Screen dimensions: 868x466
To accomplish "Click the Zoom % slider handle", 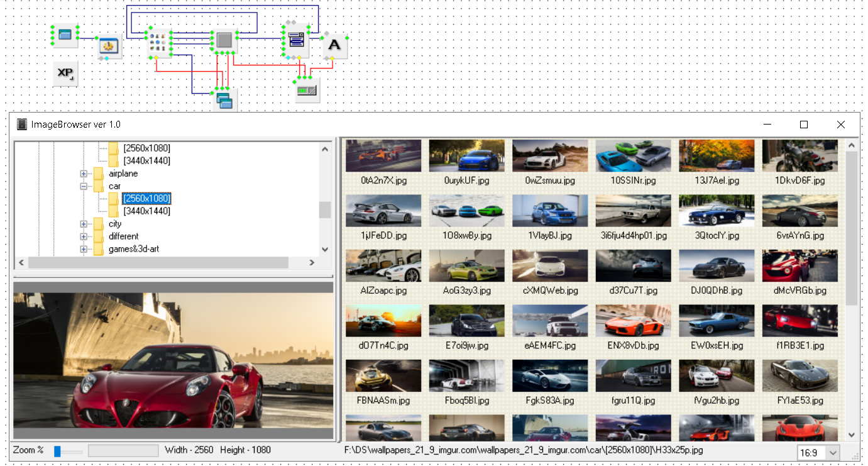I will pos(57,451).
